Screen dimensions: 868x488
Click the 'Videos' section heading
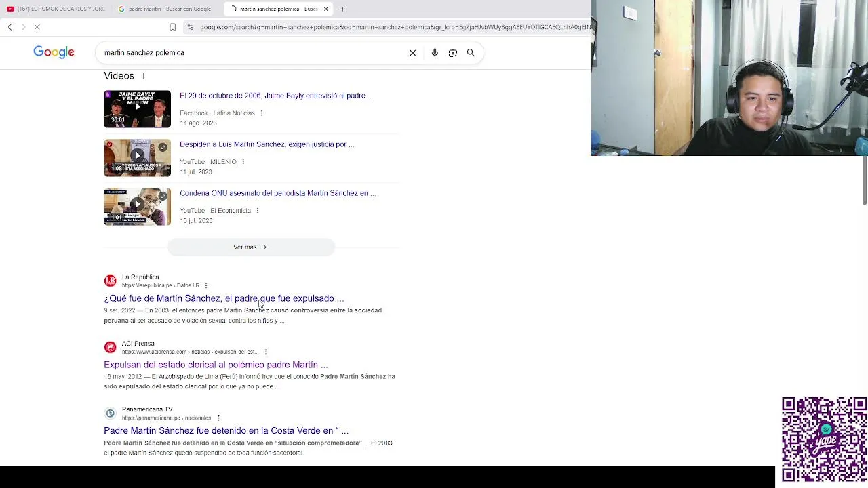[119, 76]
